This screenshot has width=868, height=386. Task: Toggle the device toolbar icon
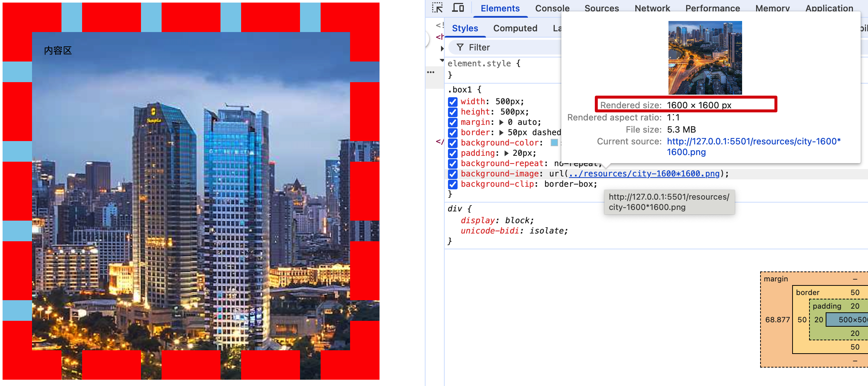[x=458, y=8]
